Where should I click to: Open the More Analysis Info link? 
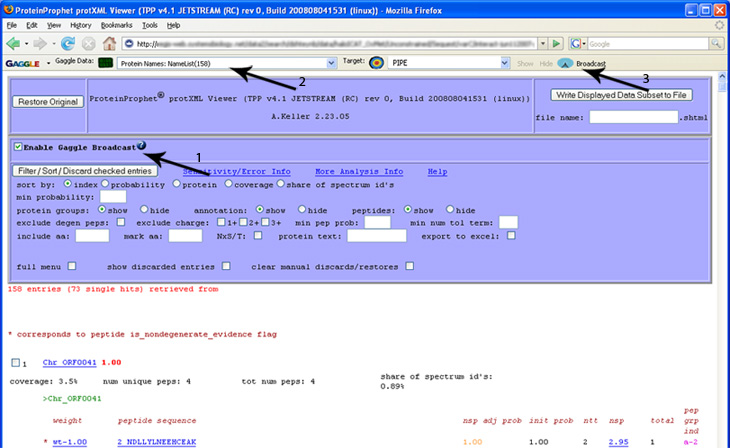(x=359, y=171)
